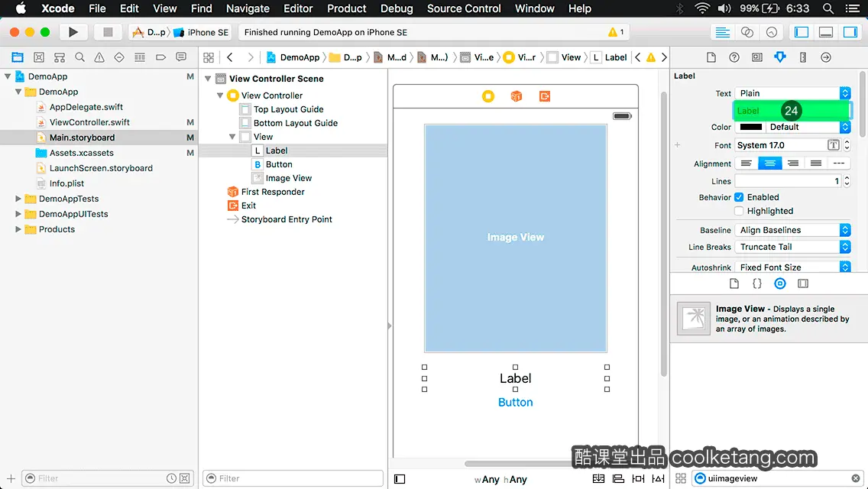Click the Button element on the canvas

coord(515,402)
